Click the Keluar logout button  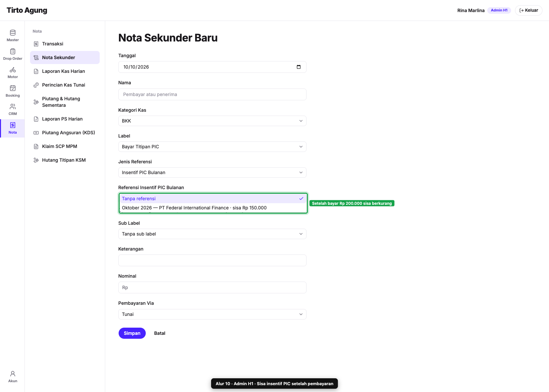[x=528, y=10]
